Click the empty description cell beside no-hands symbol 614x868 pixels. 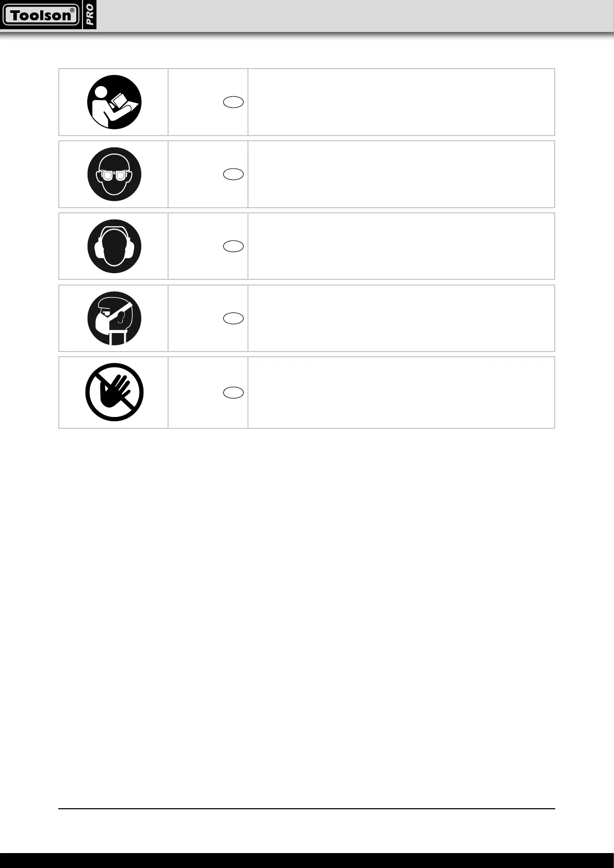click(401, 392)
